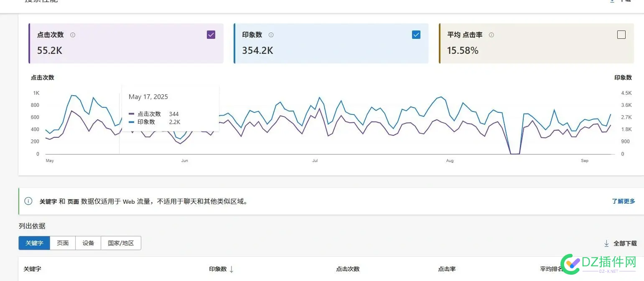
Task: Click the 点击次数 table column header
Action: 348,269
